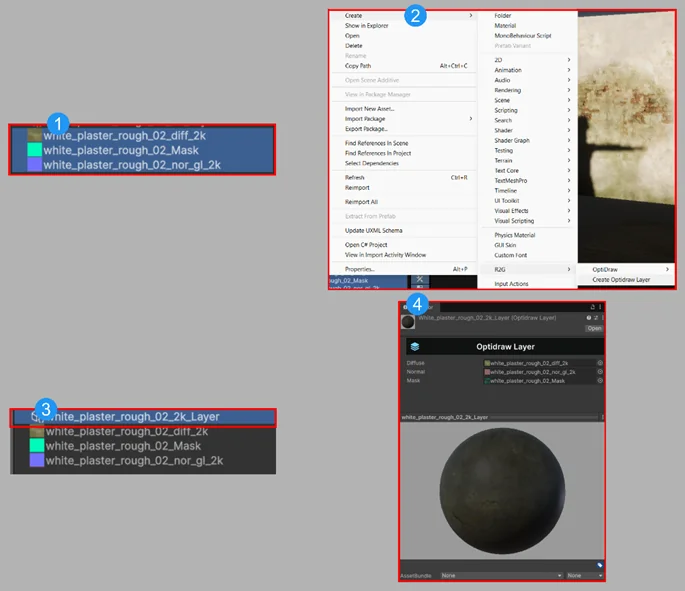Click the Open button in Inspector
The height and width of the screenshot is (591, 685).
tap(594, 328)
